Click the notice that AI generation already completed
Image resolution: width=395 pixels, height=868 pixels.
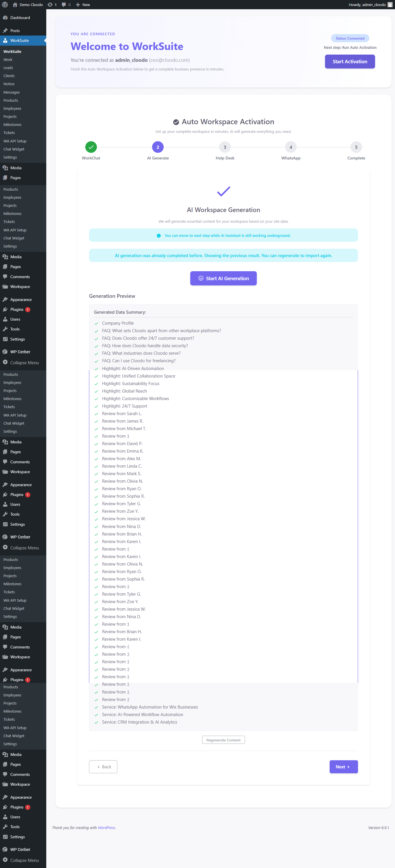pyautogui.click(x=223, y=255)
